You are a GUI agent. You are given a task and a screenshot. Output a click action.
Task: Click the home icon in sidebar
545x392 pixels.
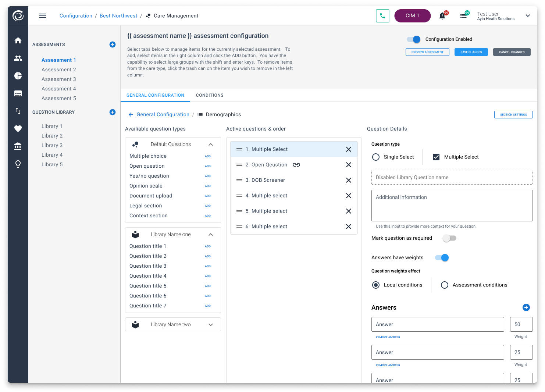click(18, 40)
